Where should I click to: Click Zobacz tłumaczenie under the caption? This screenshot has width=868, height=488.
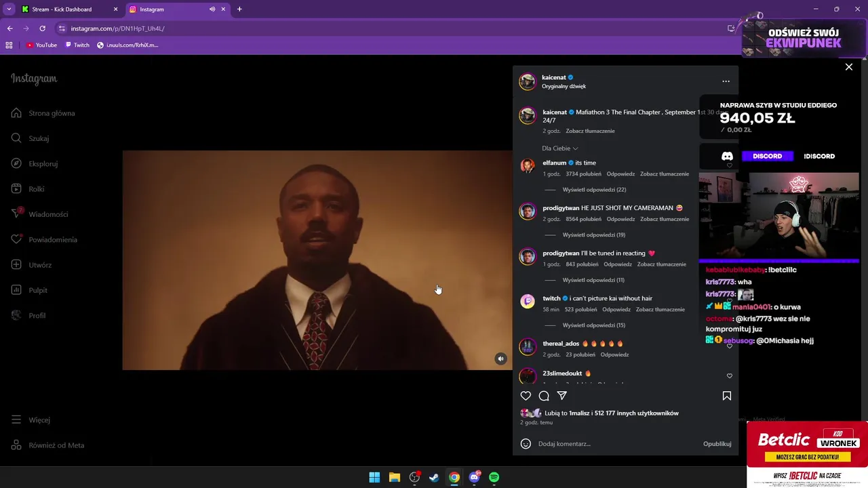click(590, 131)
